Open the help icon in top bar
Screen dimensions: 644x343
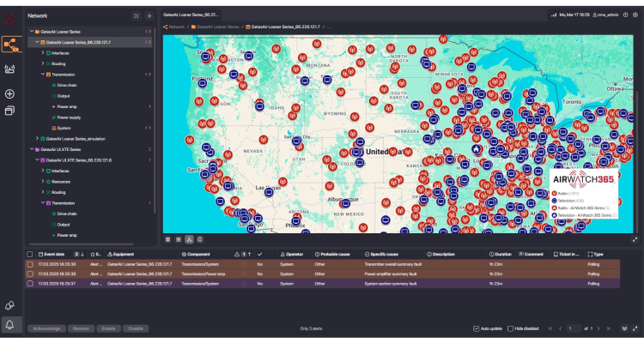click(x=624, y=15)
